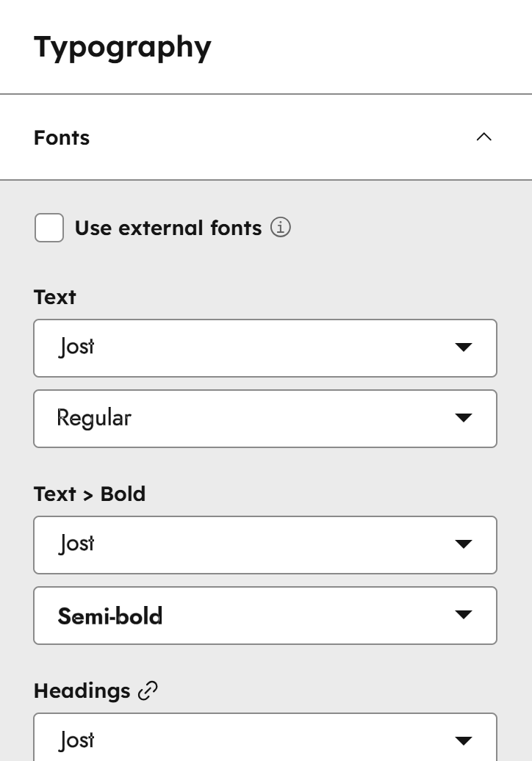Open the Text font family selector

point(265,348)
